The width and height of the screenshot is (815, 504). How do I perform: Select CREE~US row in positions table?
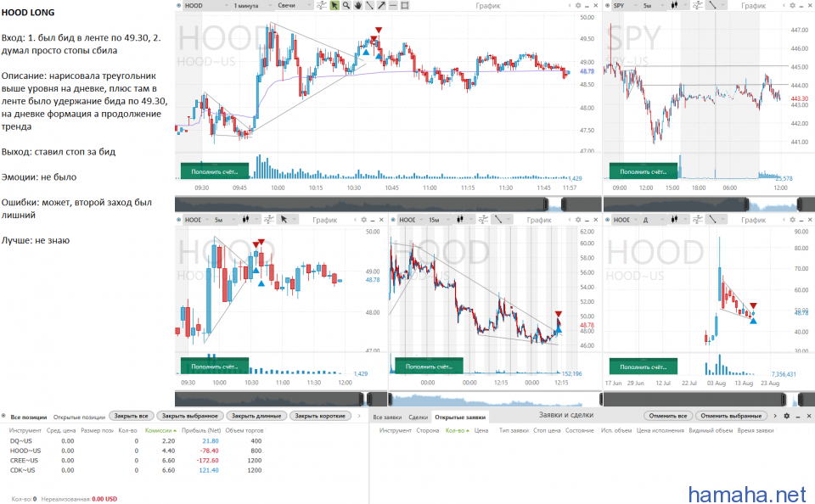[x=136, y=461]
